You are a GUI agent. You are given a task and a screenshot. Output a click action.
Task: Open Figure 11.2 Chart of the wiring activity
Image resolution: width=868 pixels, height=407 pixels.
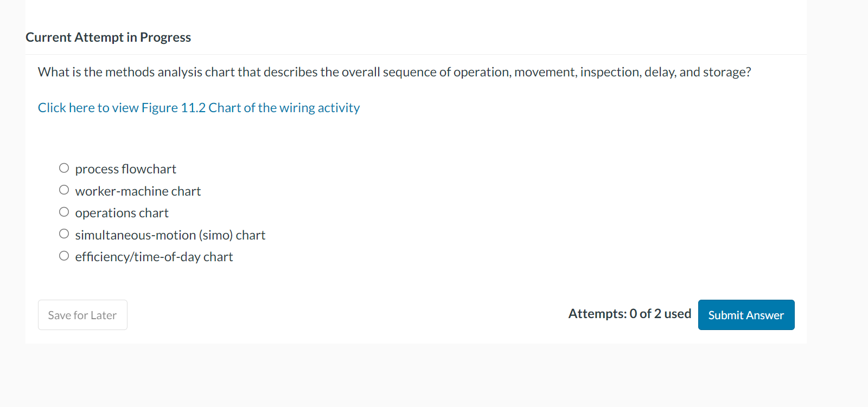pos(198,107)
